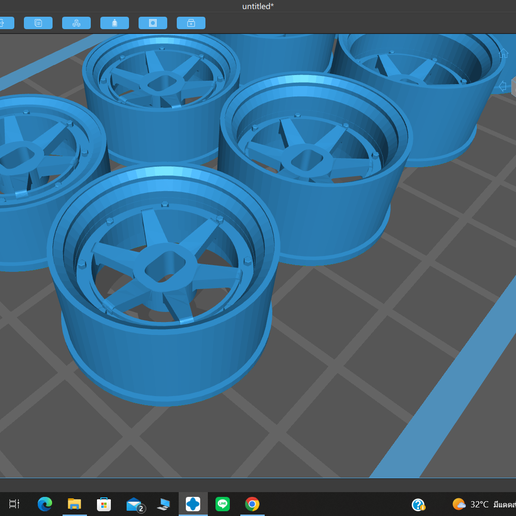The image size is (516, 516).
Task: Click the partially visible leftmost toolbar button
Action: pos(7,23)
